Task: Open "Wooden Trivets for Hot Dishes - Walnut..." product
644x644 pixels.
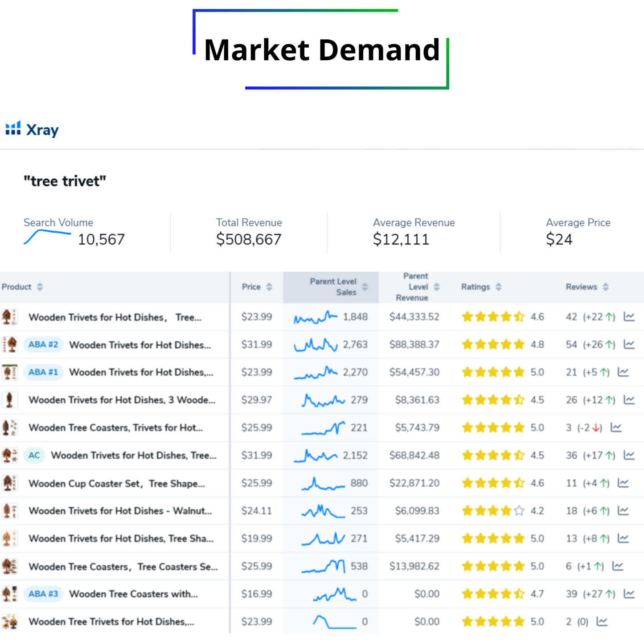Action: point(120,511)
